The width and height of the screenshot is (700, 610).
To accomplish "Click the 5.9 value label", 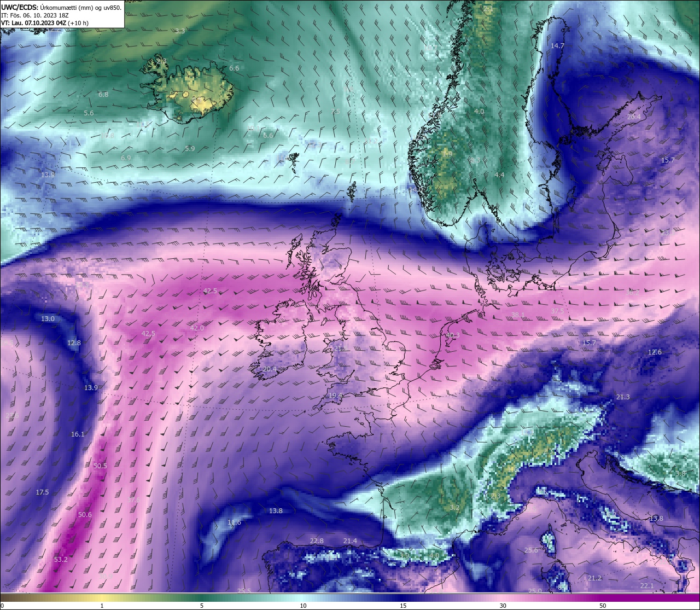I will [190, 149].
